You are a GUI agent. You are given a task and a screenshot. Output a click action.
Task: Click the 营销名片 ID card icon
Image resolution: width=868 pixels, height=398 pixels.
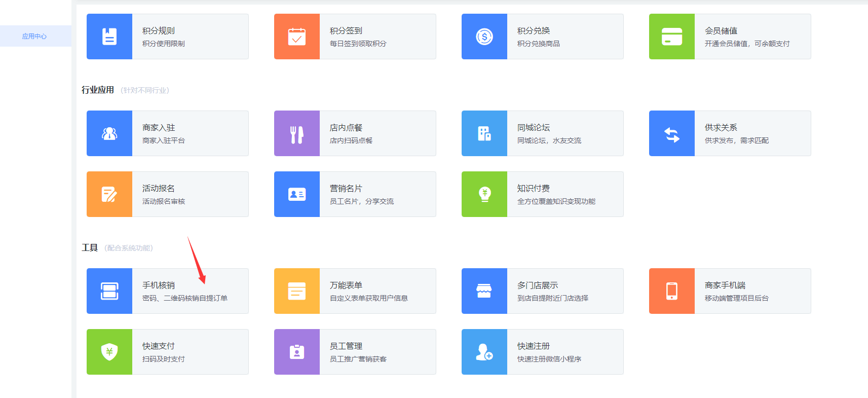click(x=297, y=194)
